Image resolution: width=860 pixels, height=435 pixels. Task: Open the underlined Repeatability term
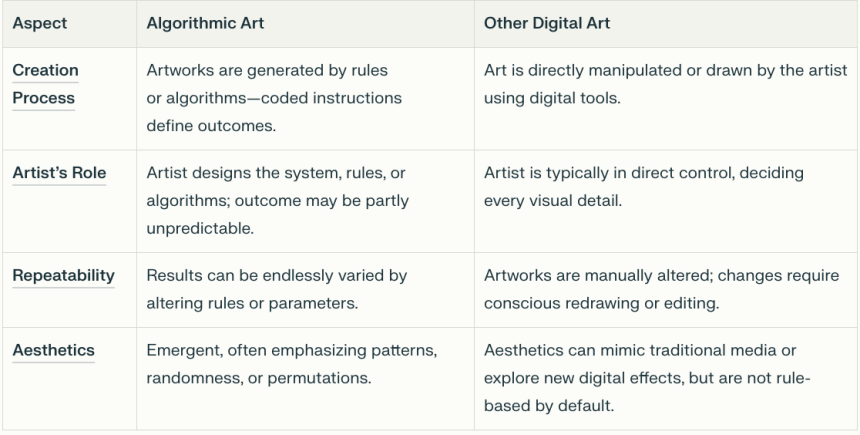point(64,276)
